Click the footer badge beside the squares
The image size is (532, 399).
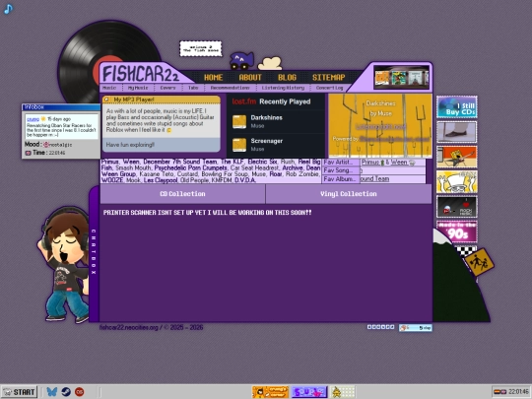click(x=416, y=328)
